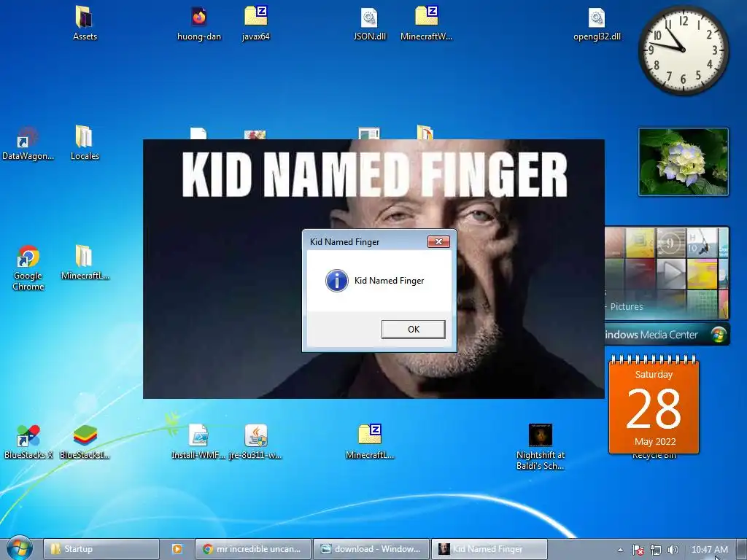
Task: Click the Windows Media Center logo bar
Action: coord(666,334)
